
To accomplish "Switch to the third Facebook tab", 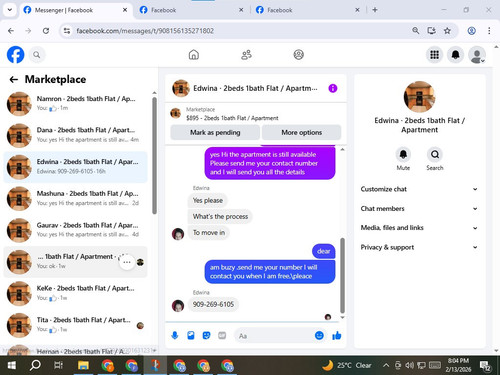I will point(308,10).
